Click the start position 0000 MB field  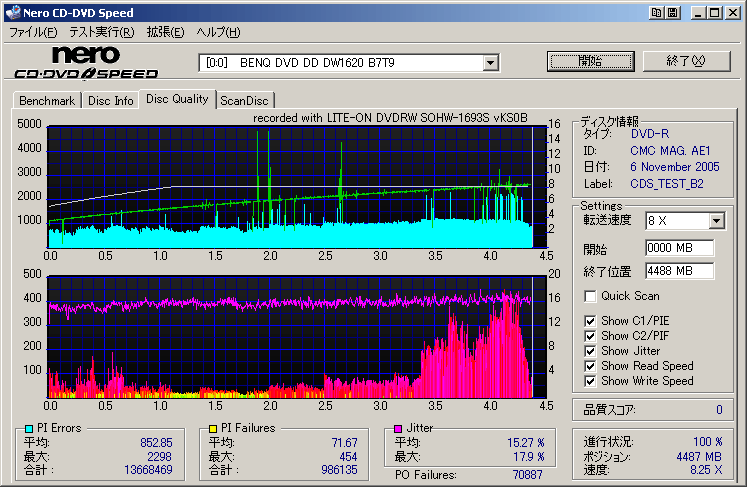(679, 248)
